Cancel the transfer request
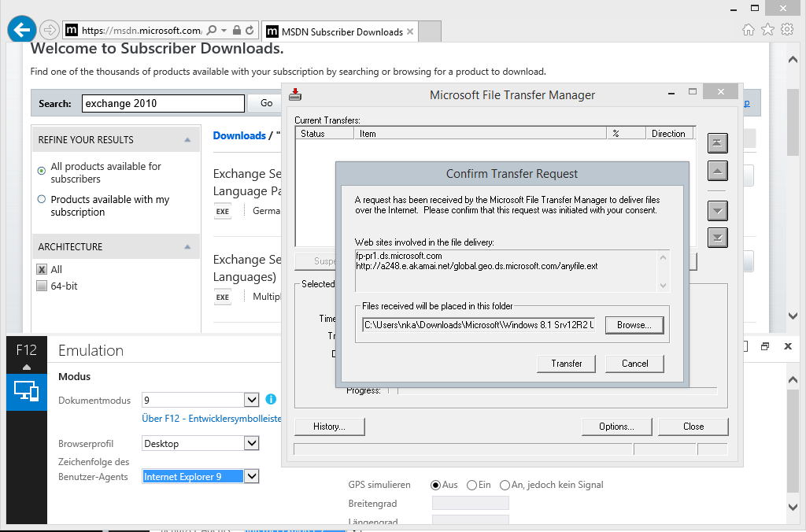 pos(635,364)
